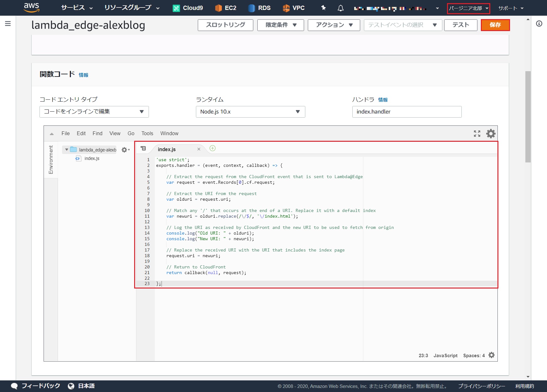The width and height of the screenshot is (547, 392).
Task: Click status bar settings gear icon
Action: pos(492,355)
